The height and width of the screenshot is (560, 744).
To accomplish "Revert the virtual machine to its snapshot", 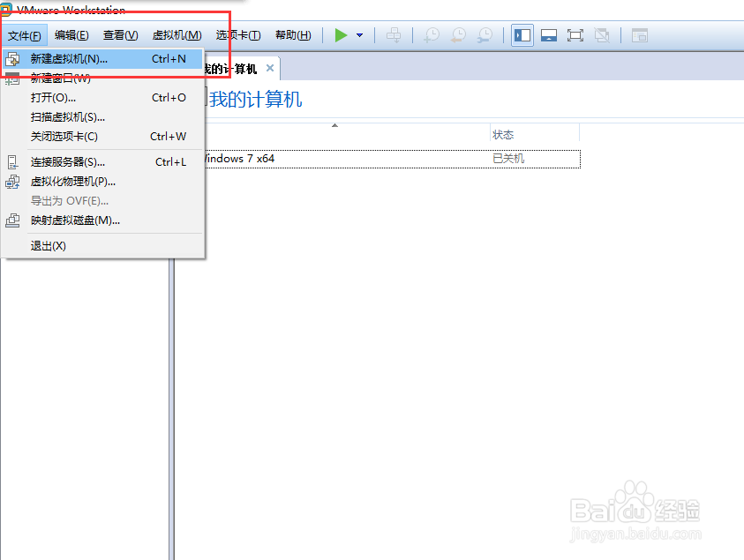I will point(458,35).
